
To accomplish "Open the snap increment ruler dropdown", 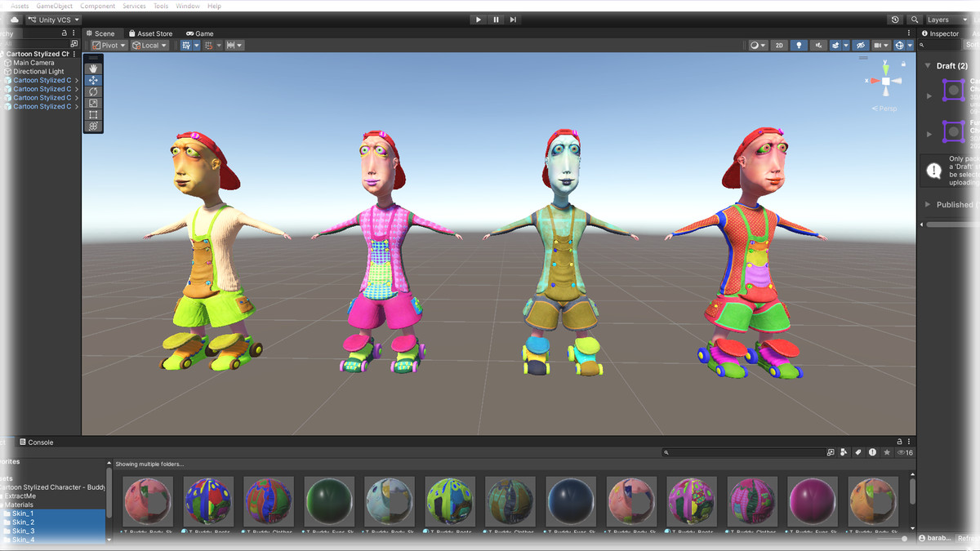I will coord(234,46).
